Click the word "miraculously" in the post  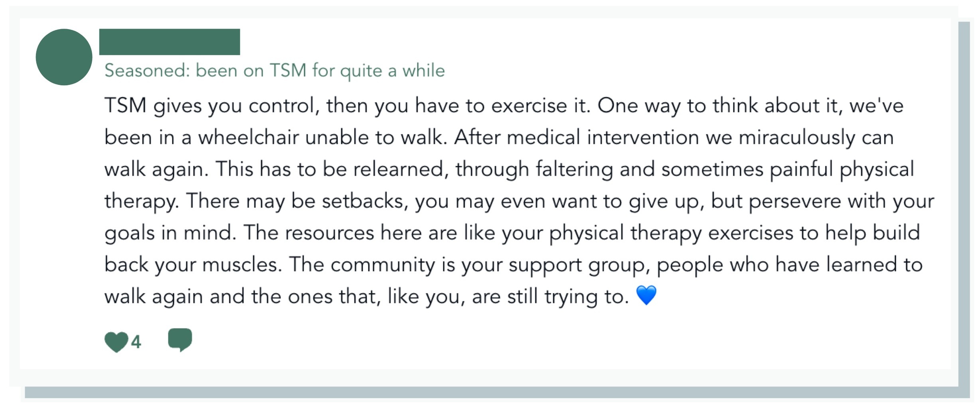(x=796, y=138)
